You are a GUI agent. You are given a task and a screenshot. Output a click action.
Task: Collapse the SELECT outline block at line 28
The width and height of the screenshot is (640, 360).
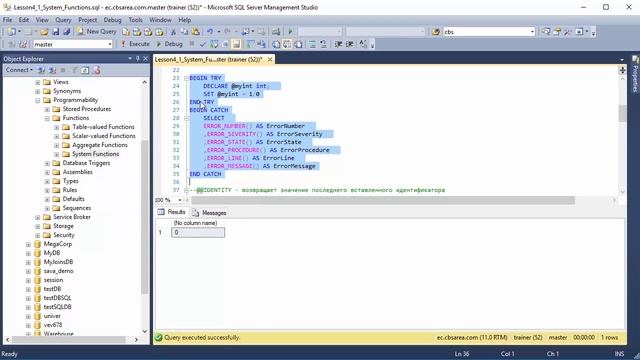[186, 118]
